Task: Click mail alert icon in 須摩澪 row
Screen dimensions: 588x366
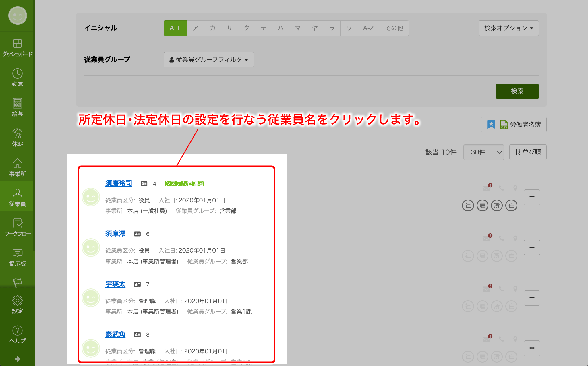Action: coord(488,238)
